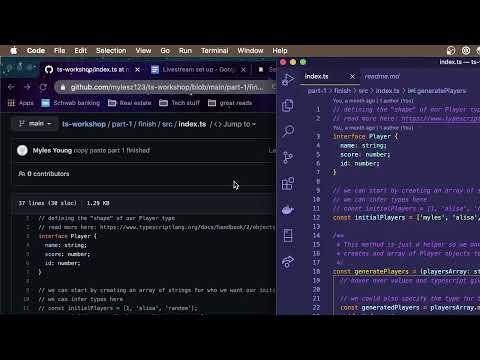Viewport: 480px width, 360px height.
Task: Open the Terminal menu
Action: pos(215,51)
